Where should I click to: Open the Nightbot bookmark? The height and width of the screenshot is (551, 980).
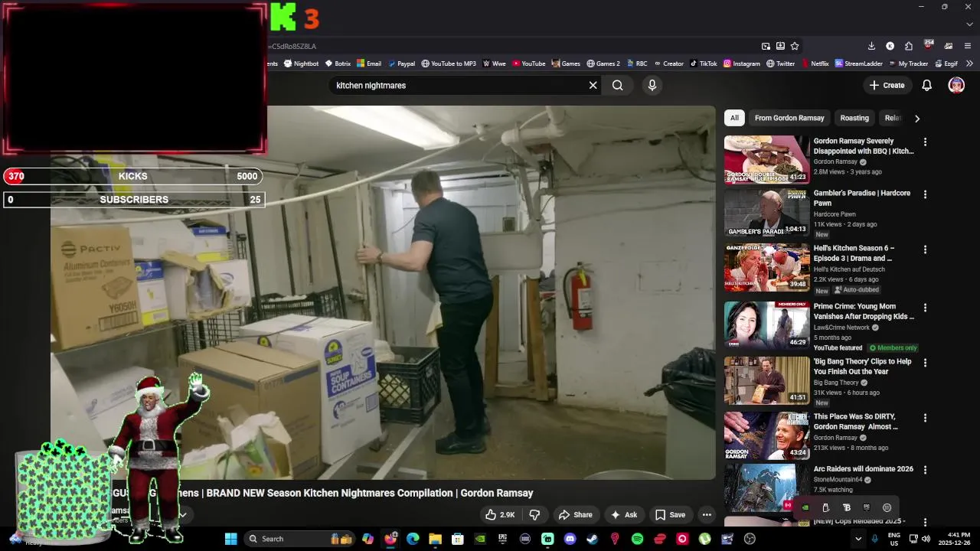click(301, 64)
